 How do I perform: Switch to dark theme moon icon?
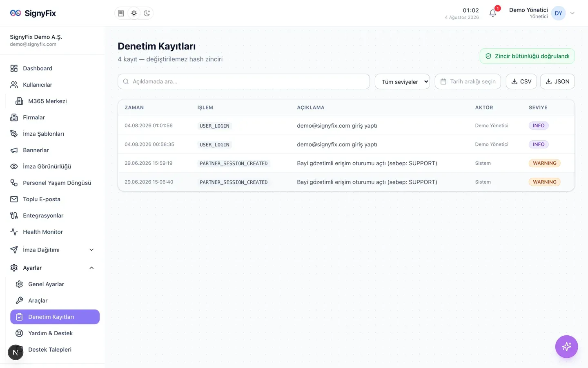pyautogui.click(x=147, y=13)
